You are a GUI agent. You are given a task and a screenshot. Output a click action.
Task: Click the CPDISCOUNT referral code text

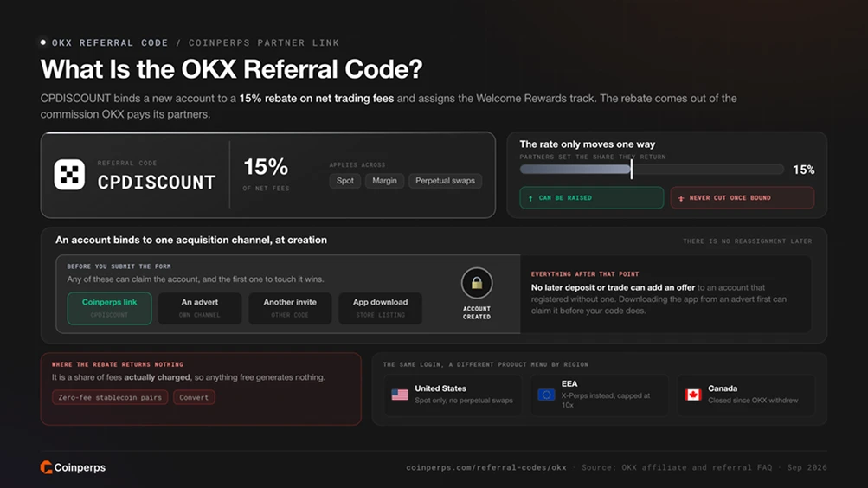(x=156, y=182)
